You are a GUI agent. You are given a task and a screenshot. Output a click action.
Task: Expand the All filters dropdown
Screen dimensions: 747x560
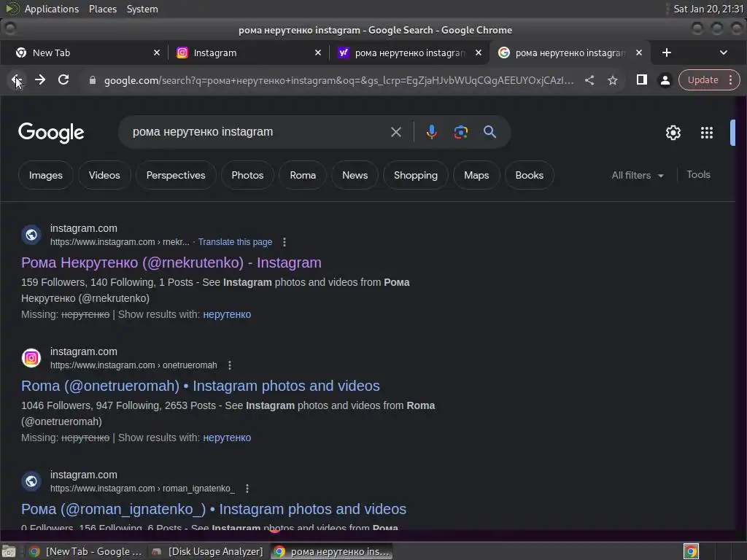638,175
